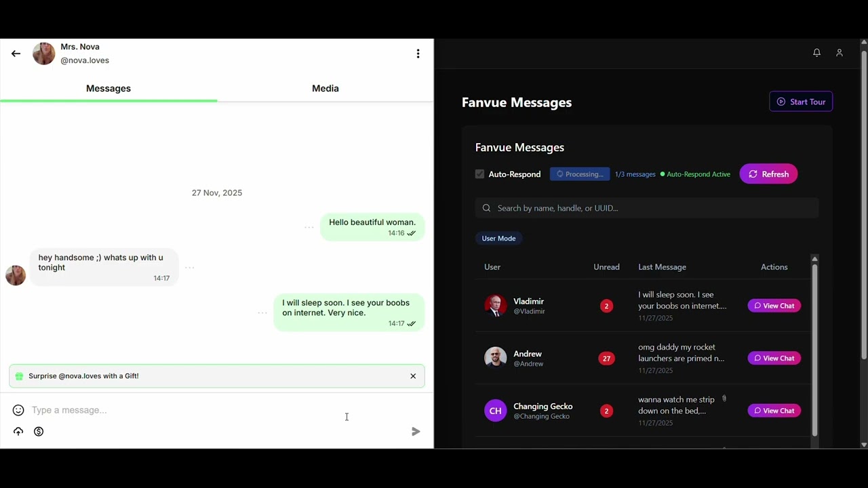
Task: Click the Processing... status button
Action: (580, 174)
